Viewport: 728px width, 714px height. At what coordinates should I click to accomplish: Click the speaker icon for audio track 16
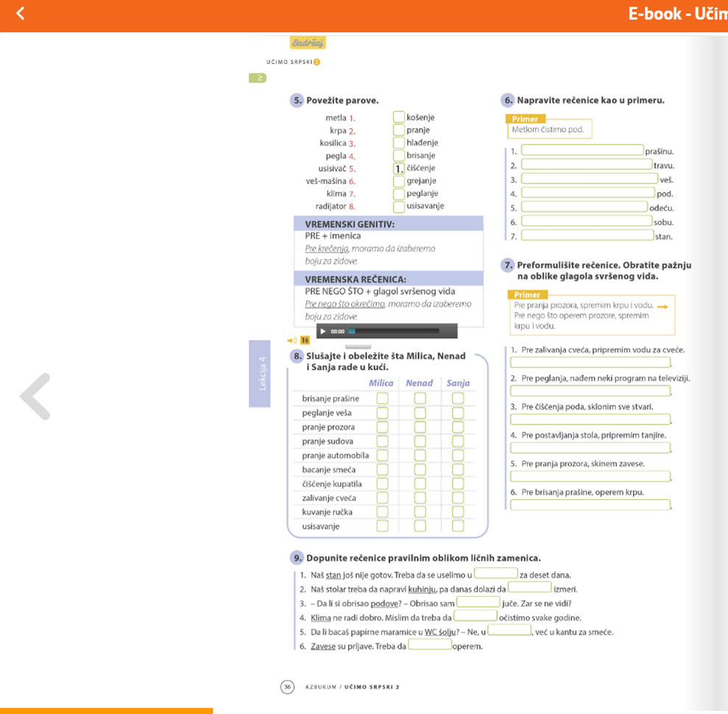pos(292,340)
